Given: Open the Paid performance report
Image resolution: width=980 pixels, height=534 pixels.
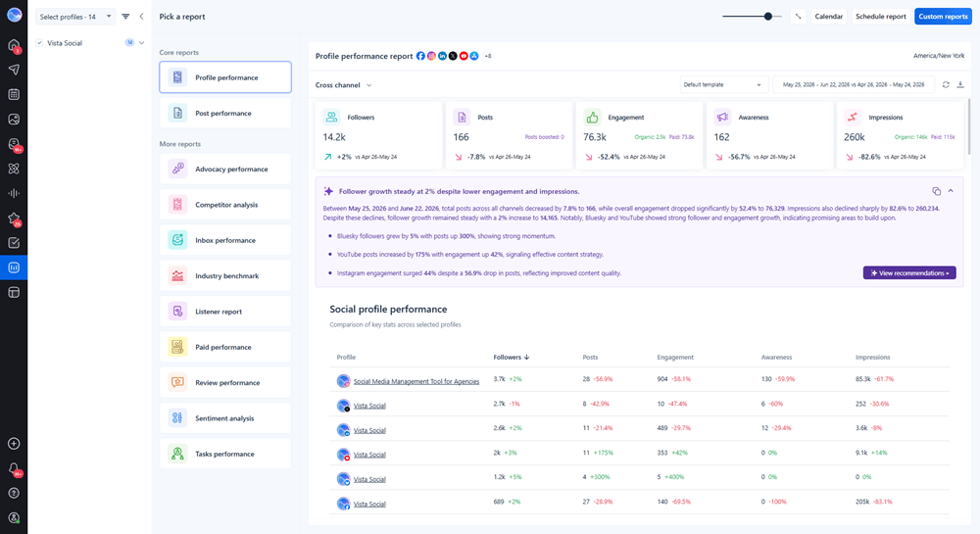Looking at the screenshot, I should click(225, 347).
